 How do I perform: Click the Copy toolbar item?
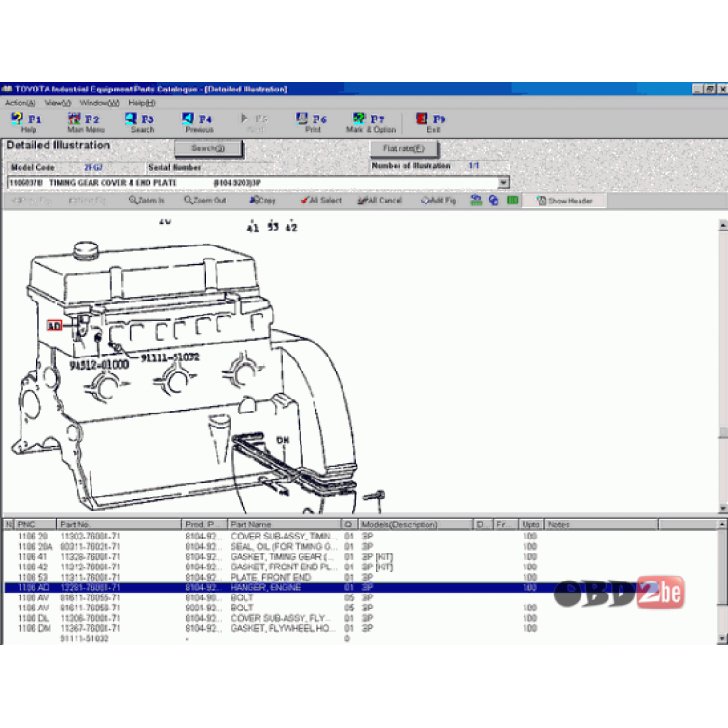click(x=263, y=201)
